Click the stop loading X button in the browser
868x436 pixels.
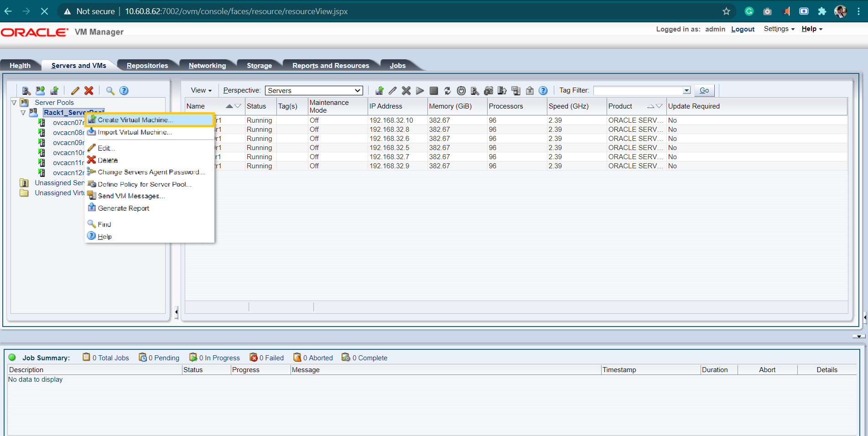click(44, 11)
